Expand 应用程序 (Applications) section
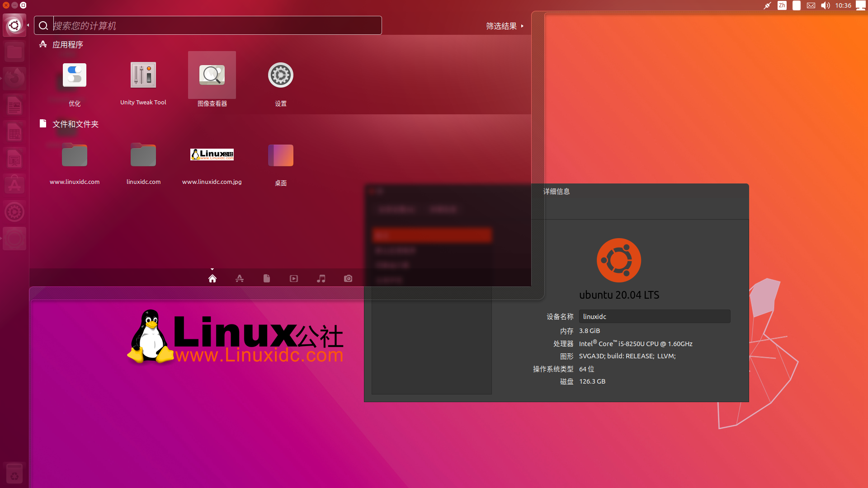Viewport: 868px width, 488px height. 67,43
